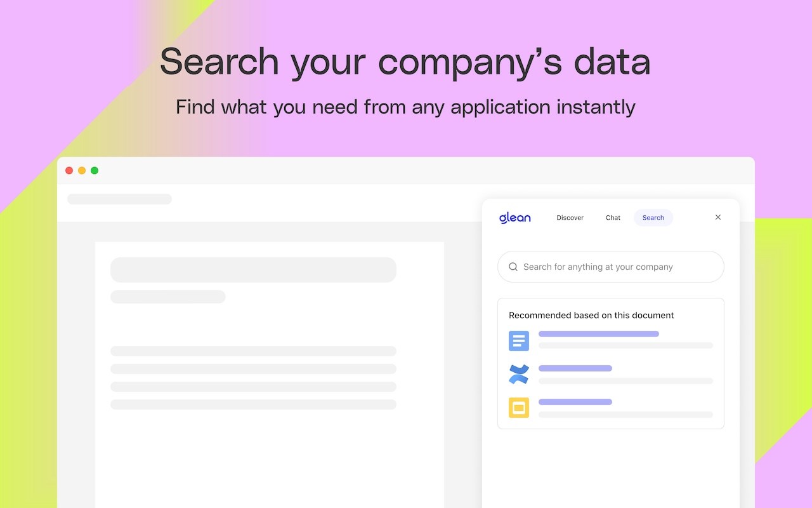
Task: Open the Google Docs recommended result icon
Action: (x=519, y=341)
